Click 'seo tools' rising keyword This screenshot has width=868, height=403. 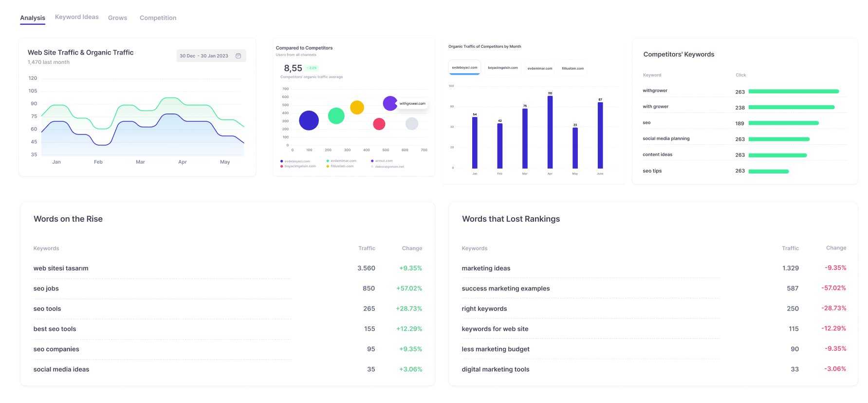(47, 309)
